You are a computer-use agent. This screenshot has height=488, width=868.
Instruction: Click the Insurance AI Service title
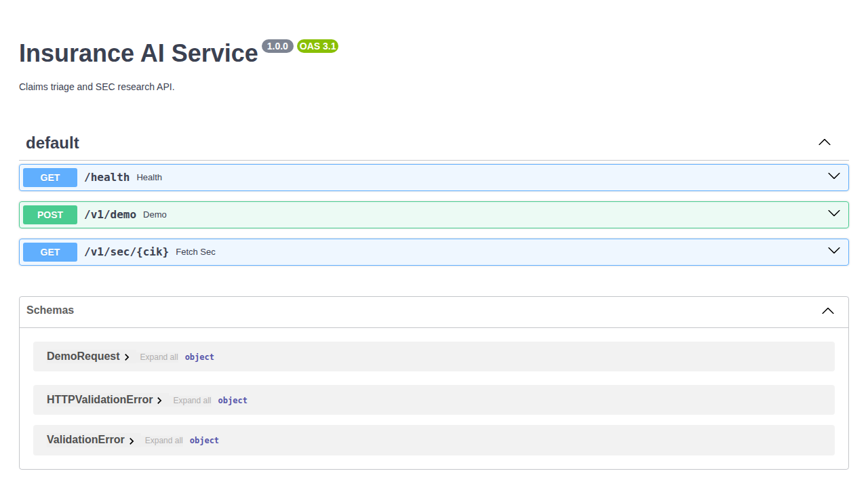tap(138, 53)
